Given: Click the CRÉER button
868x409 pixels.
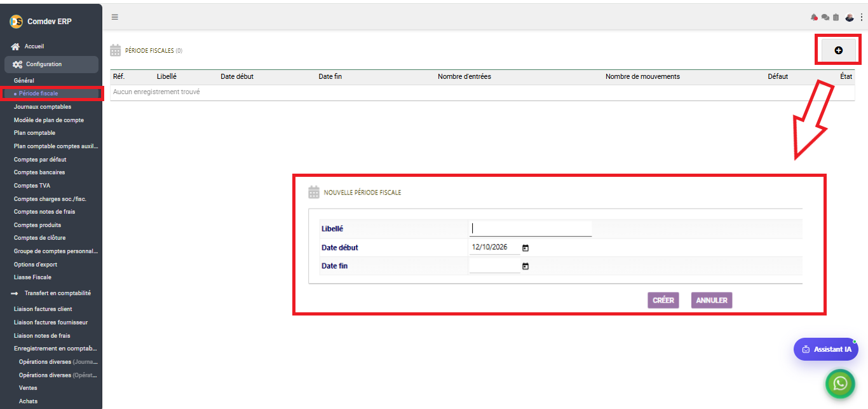Looking at the screenshot, I should click(663, 300).
